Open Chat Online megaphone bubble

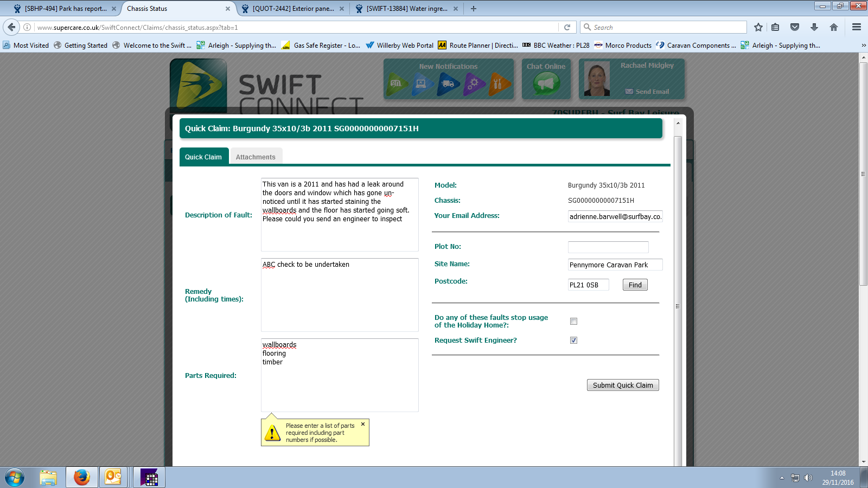click(x=546, y=84)
